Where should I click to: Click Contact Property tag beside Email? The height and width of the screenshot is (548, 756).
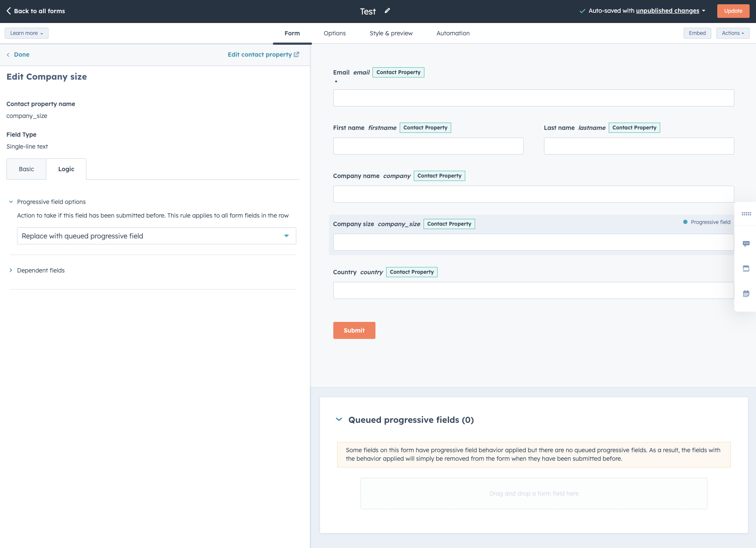(398, 72)
